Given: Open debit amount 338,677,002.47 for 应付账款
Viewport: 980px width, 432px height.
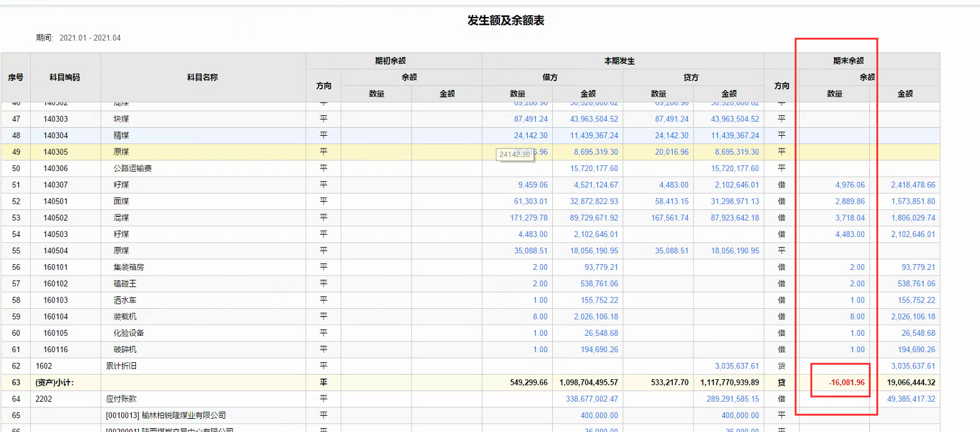Looking at the screenshot, I should 592,399.
